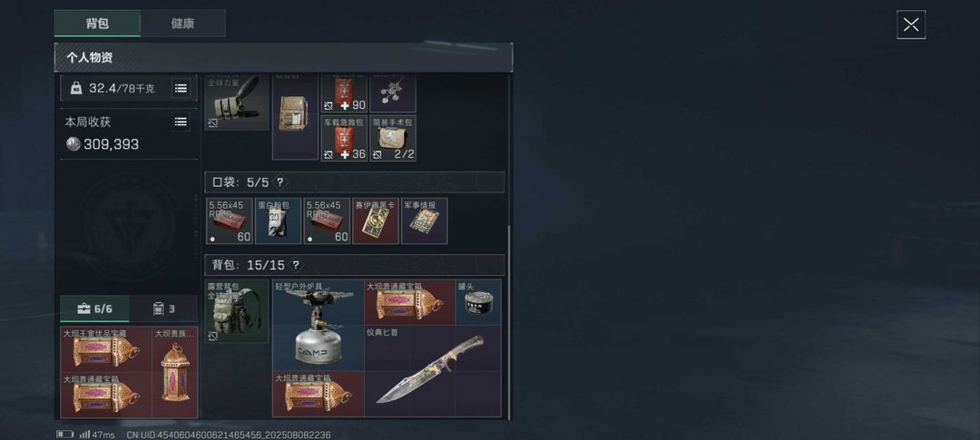The height and width of the screenshot is (440, 980).
Task: Select the 车载急救包 item with 36 uses
Action: pyautogui.click(x=344, y=138)
